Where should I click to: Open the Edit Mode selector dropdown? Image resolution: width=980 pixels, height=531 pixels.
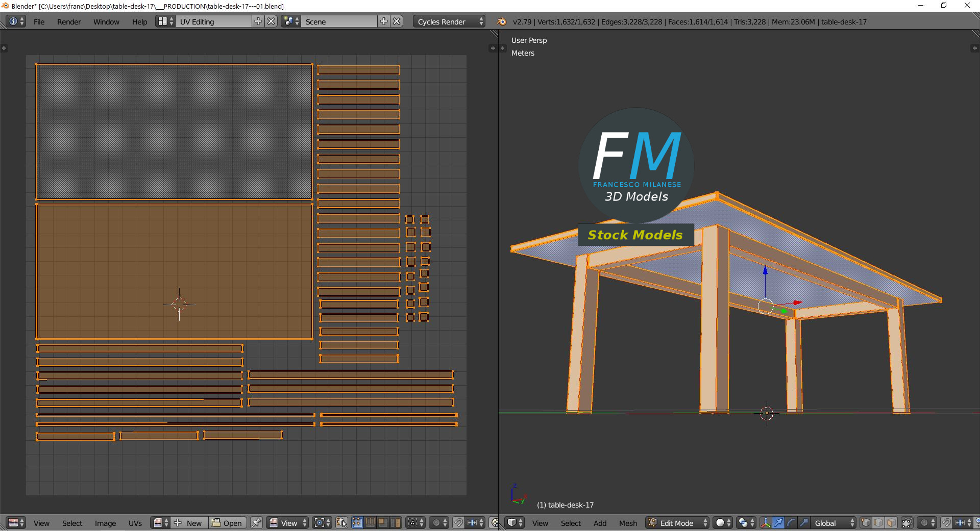tap(678, 523)
